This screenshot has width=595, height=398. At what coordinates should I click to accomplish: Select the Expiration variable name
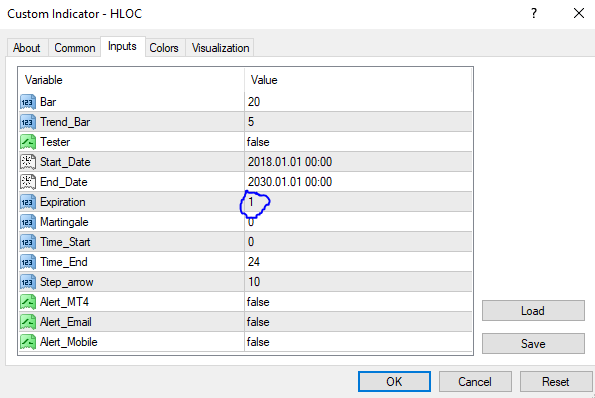[63, 202]
